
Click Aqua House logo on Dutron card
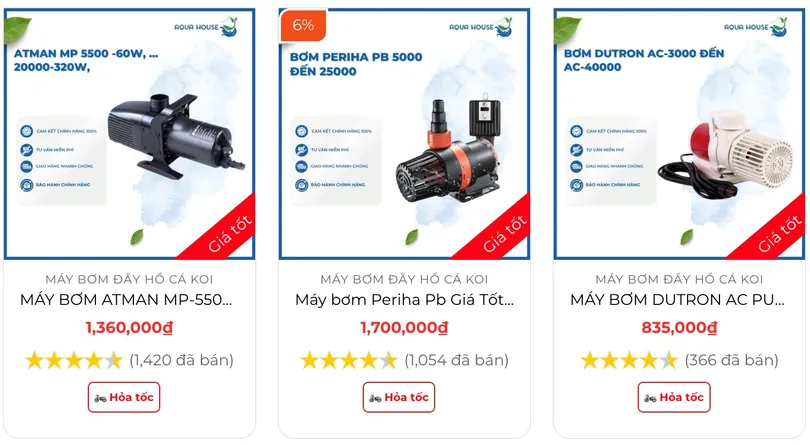(756, 27)
